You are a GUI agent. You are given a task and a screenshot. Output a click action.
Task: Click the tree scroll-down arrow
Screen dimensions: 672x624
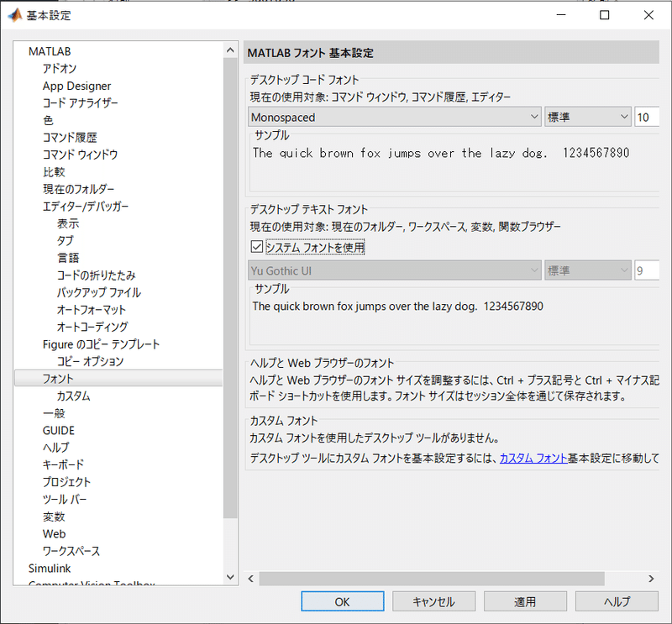click(230, 577)
